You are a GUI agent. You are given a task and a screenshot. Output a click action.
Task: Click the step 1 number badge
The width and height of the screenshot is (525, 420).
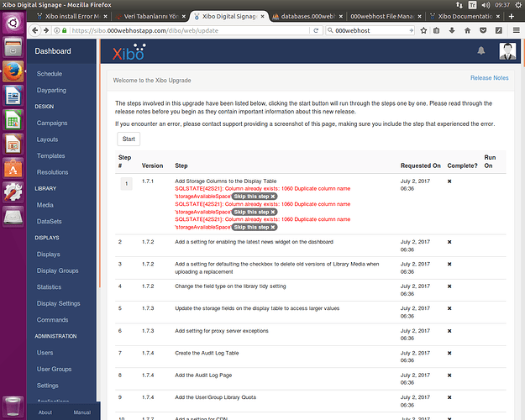point(126,184)
